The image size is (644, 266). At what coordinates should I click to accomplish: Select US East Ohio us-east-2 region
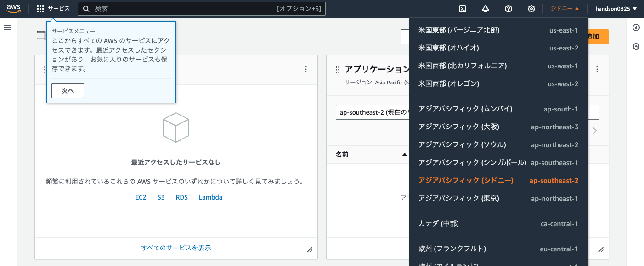click(498, 48)
